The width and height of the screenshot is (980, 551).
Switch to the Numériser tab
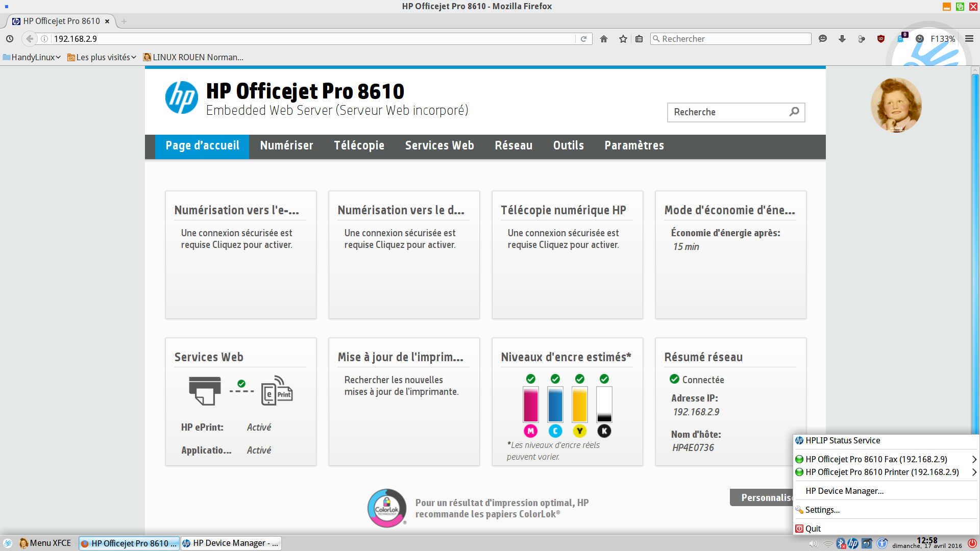coord(286,146)
